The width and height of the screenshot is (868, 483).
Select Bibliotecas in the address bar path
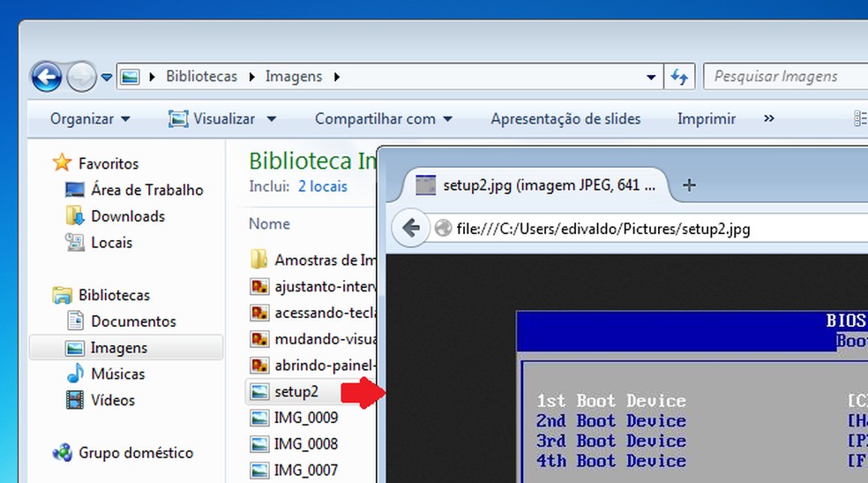coord(201,77)
